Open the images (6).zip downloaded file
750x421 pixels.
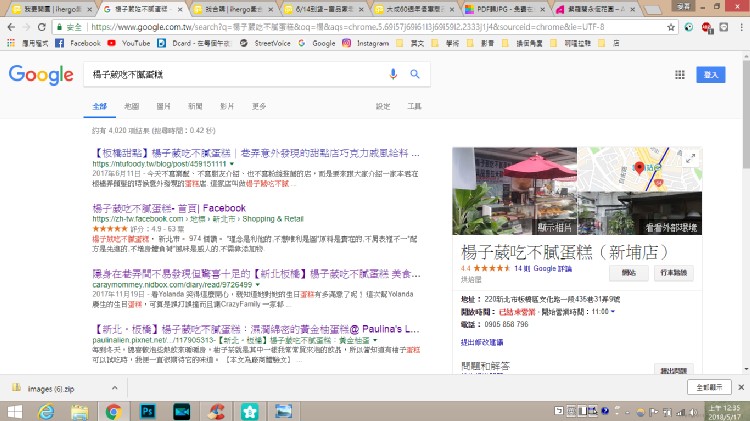(x=50, y=388)
